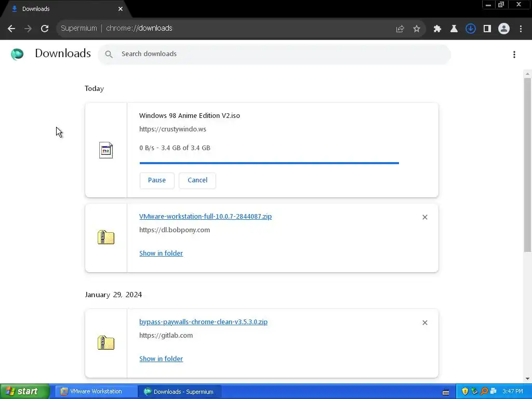
Task: Click the ISO file icon
Action: click(x=106, y=150)
